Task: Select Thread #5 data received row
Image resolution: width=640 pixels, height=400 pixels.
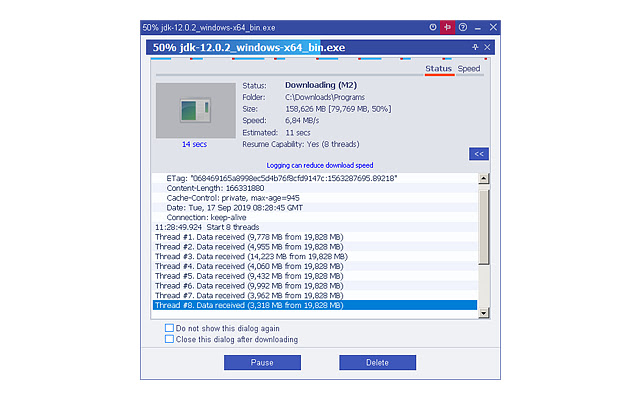Action: tap(315, 276)
